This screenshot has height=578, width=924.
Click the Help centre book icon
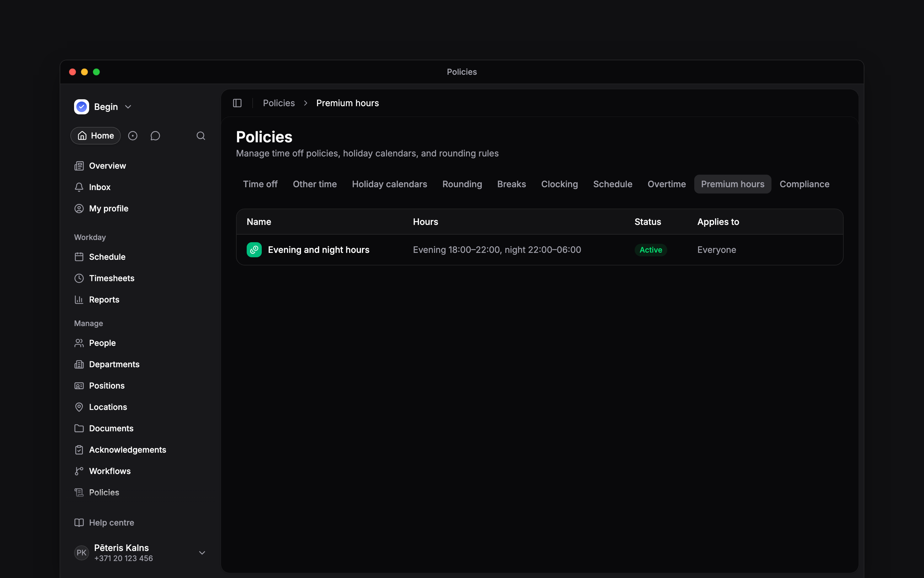pos(79,523)
